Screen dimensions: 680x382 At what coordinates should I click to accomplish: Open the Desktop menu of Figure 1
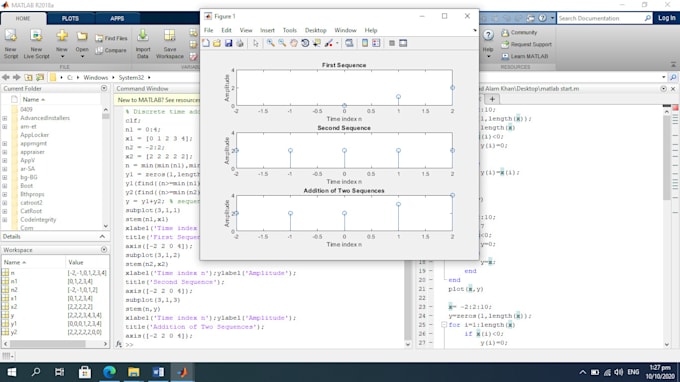pyautogui.click(x=315, y=30)
